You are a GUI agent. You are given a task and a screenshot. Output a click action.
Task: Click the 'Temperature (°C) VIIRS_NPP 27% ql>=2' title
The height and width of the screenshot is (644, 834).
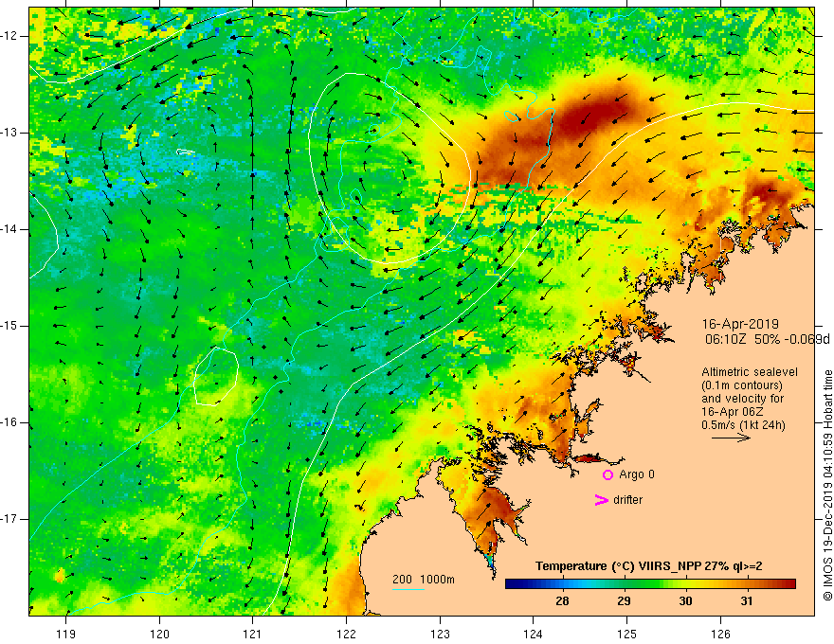648,566
